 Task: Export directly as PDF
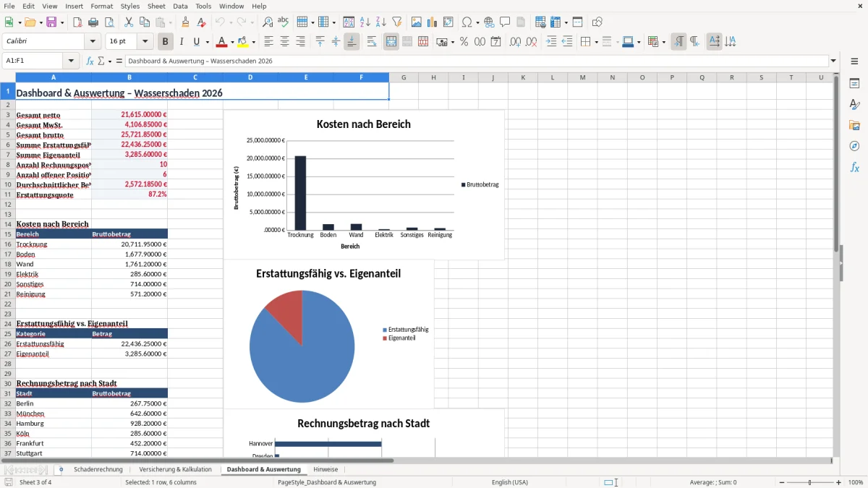click(77, 22)
